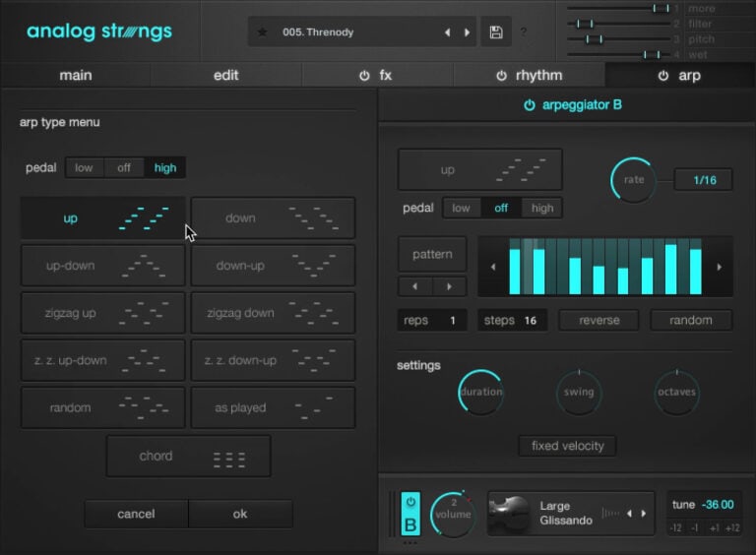Select the as played arp type
Screen dimensions: 756x555
(273, 408)
